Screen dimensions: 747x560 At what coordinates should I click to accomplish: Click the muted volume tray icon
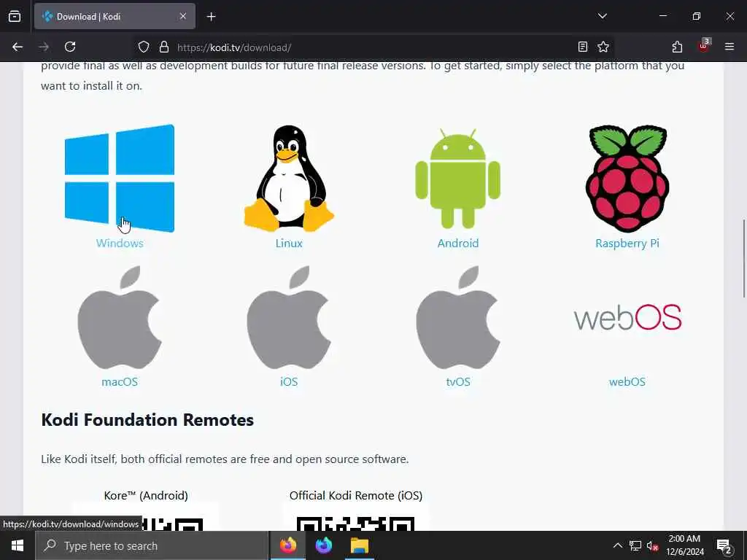(653, 545)
